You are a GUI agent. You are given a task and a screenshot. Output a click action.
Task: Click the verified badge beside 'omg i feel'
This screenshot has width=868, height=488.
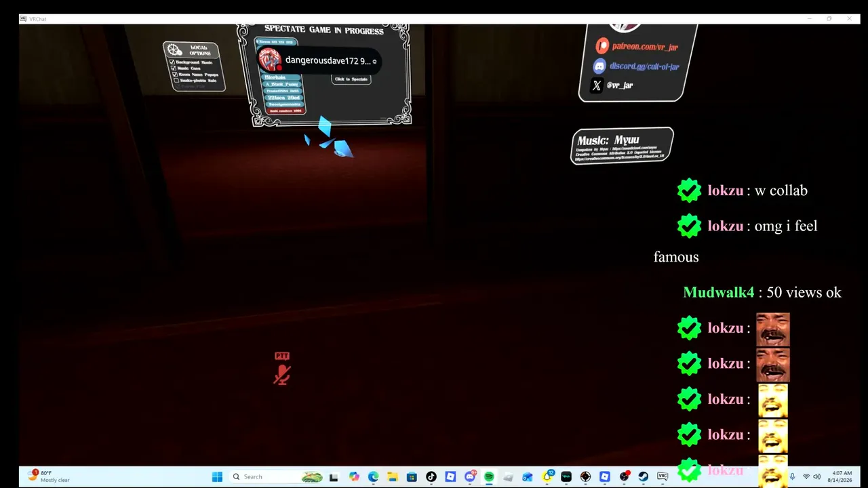pyautogui.click(x=689, y=226)
